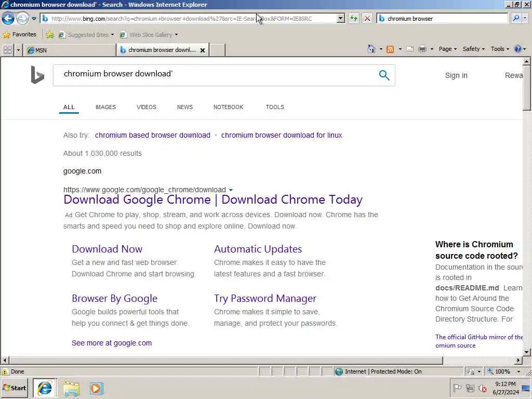Click the browser Back arrow button
The width and height of the screenshot is (532, 399).
tap(8, 18)
